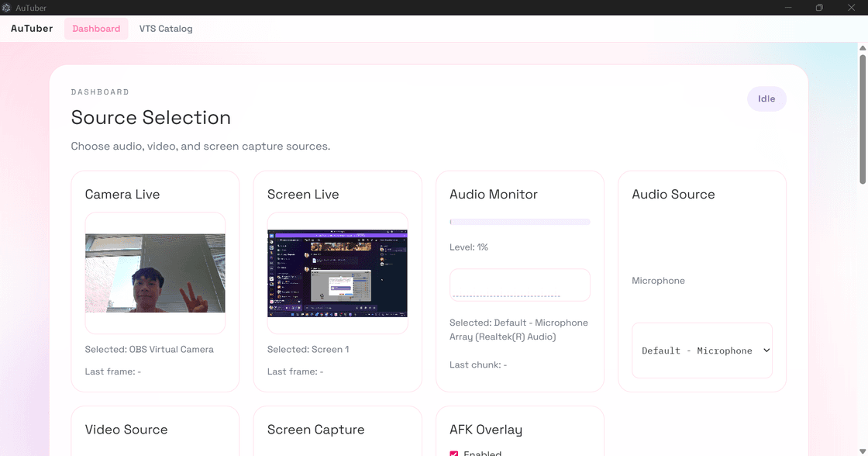This screenshot has height=456, width=868.
Task: Click the Audio Source card title
Action: (x=673, y=195)
